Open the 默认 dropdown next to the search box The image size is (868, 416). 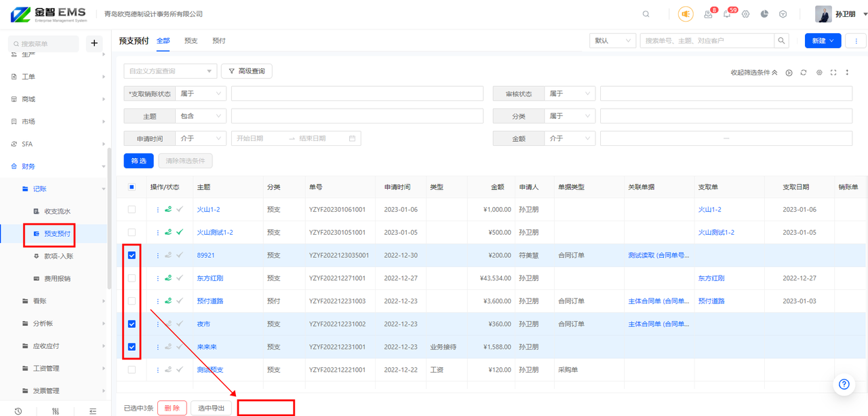click(x=612, y=41)
